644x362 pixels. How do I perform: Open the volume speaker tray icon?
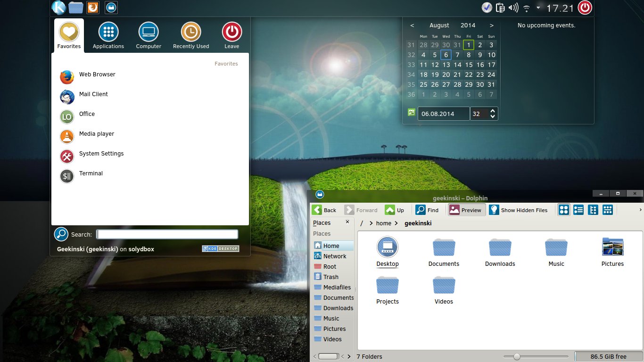[x=513, y=8]
